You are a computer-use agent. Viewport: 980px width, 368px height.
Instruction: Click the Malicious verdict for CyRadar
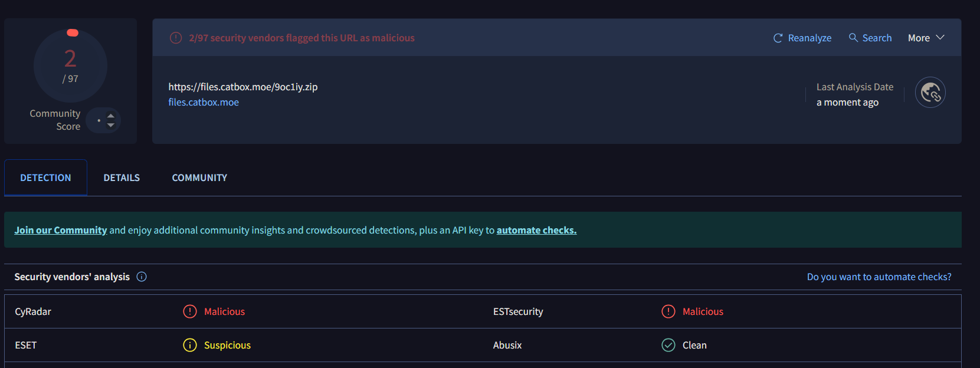pyautogui.click(x=224, y=311)
